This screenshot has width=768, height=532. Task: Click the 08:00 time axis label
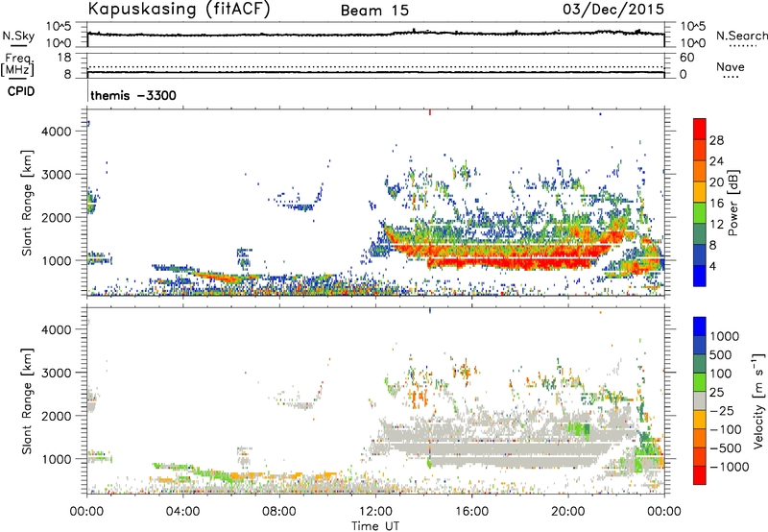[x=279, y=512]
